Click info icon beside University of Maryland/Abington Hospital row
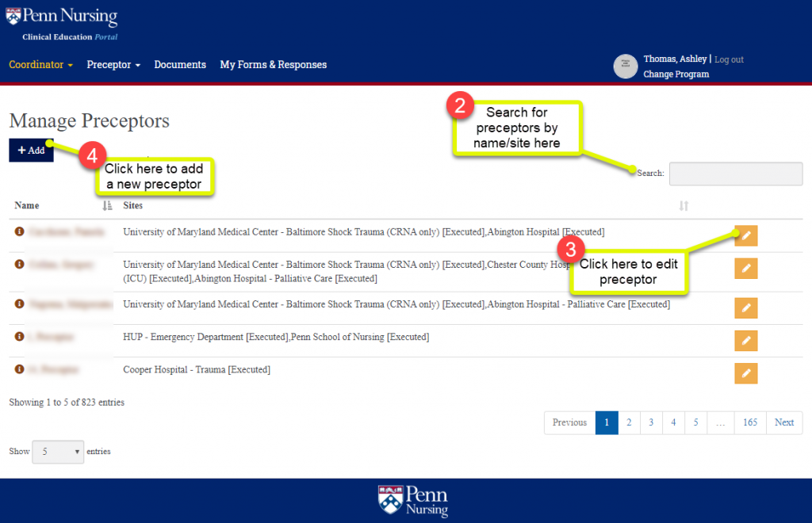 [19, 231]
